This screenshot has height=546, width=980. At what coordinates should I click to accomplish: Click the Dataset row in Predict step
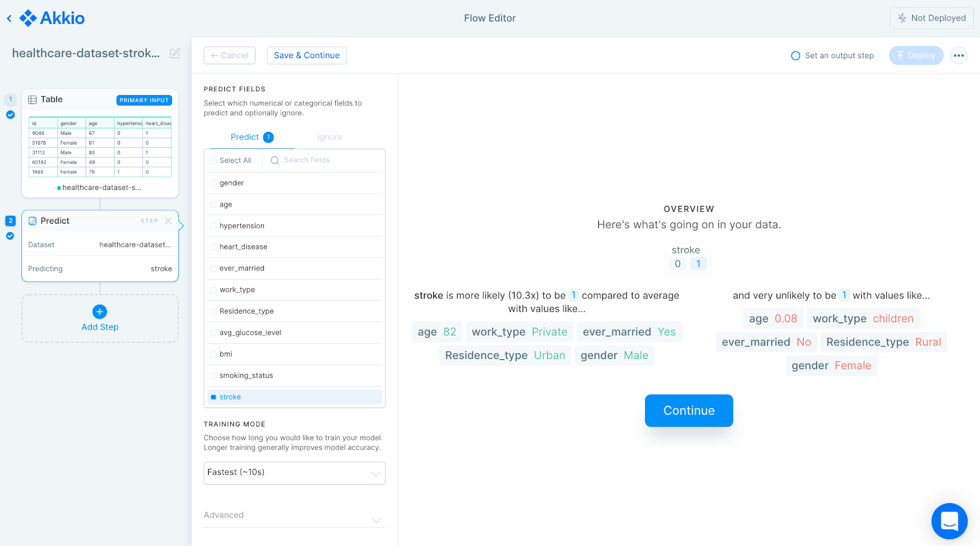pyautogui.click(x=100, y=245)
